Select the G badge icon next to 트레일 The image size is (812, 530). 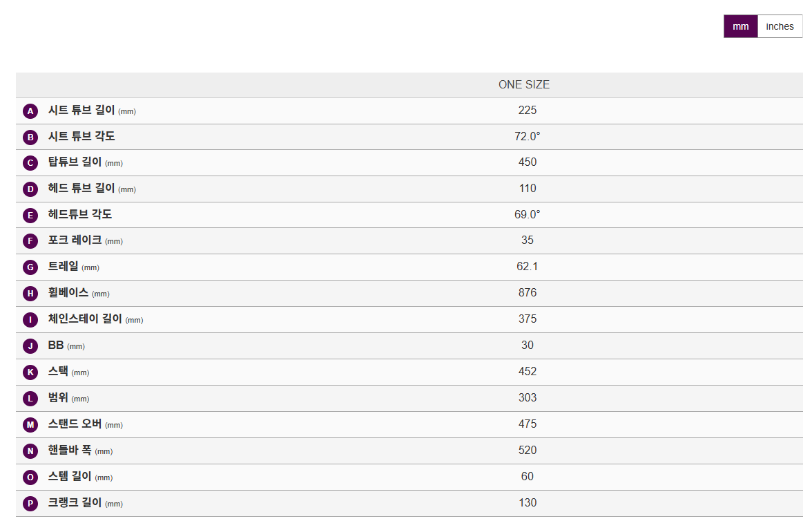click(x=30, y=267)
